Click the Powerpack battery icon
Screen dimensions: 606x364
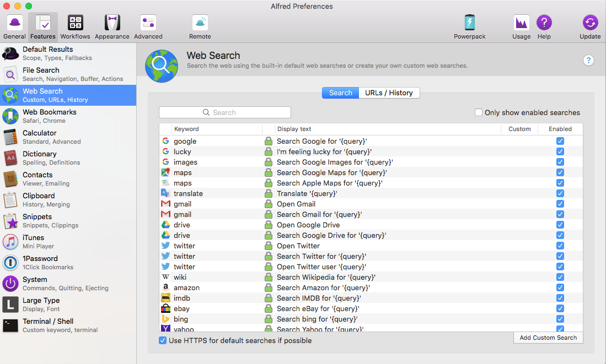[x=469, y=23]
